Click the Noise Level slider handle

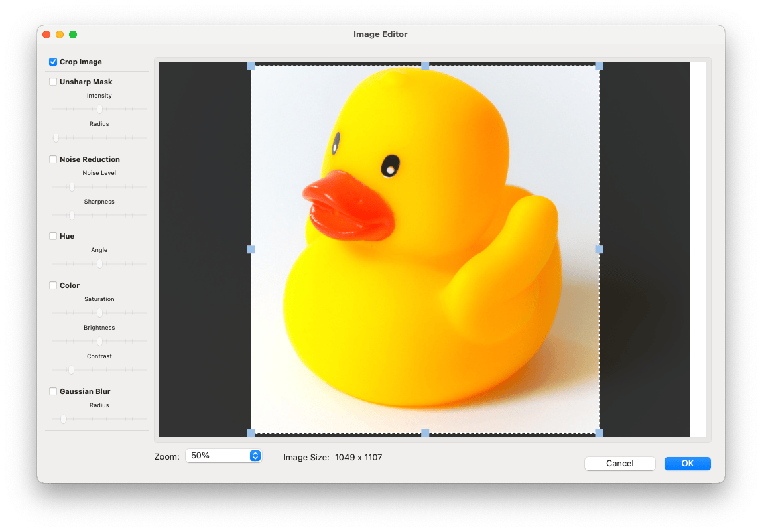(72, 187)
